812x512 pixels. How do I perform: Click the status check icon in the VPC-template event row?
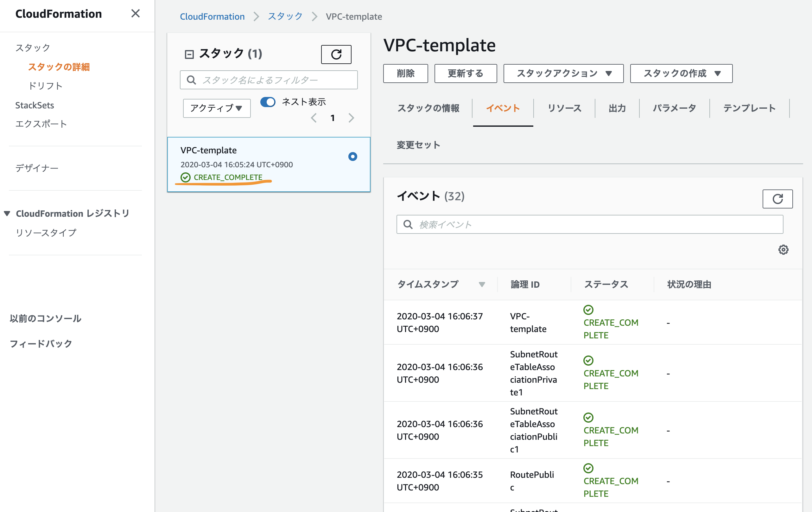[x=588, y=310]
